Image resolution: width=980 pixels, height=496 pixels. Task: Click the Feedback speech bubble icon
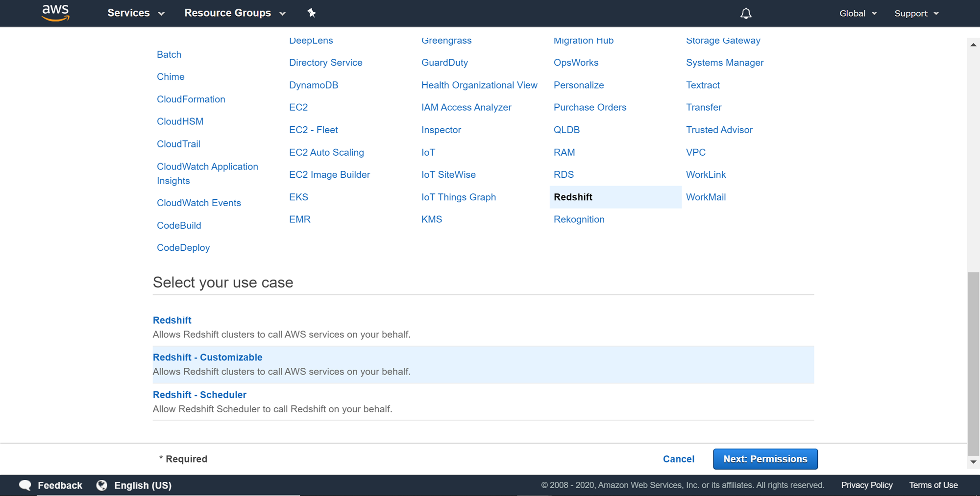[x=25, y=485]
